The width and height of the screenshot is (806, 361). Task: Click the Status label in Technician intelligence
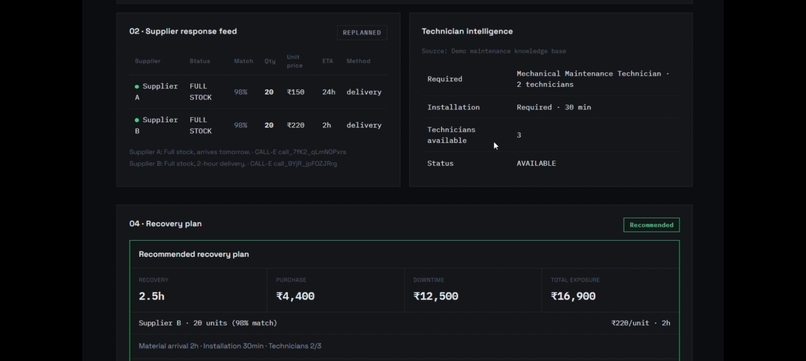440,163
